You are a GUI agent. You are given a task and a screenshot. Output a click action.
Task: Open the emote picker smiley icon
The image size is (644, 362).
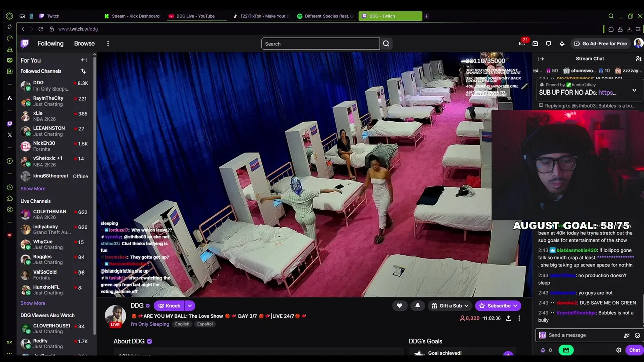[x=637, y=335]
